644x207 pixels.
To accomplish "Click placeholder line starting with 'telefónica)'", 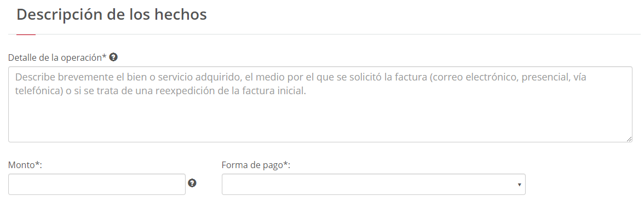I will click(160, 91).
